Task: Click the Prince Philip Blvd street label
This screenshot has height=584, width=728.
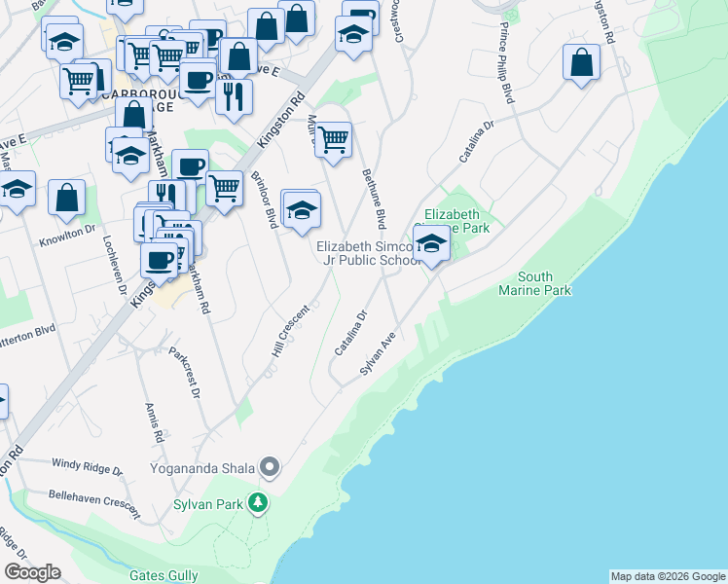Action: coord(507,62)
